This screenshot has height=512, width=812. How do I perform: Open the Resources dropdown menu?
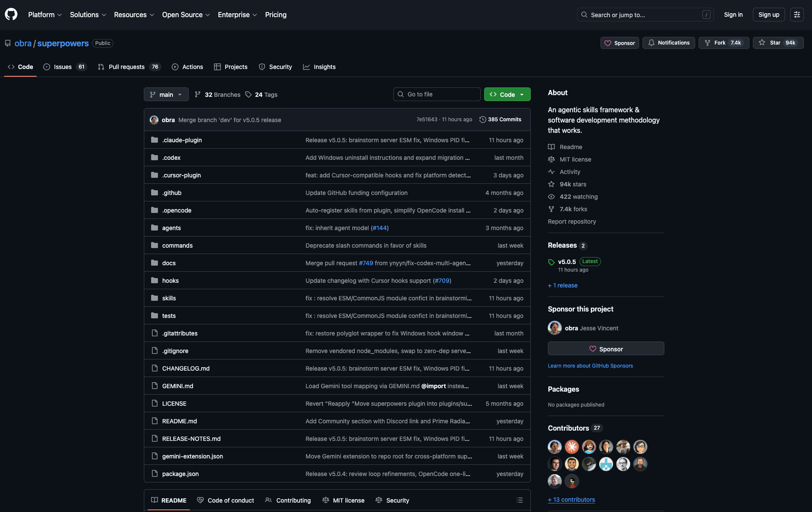point(134,15)
